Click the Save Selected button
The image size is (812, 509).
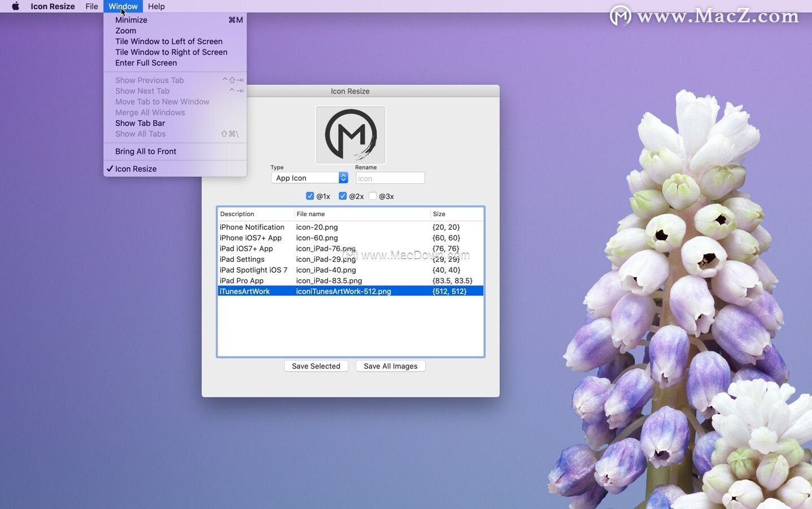pos(316,366)
